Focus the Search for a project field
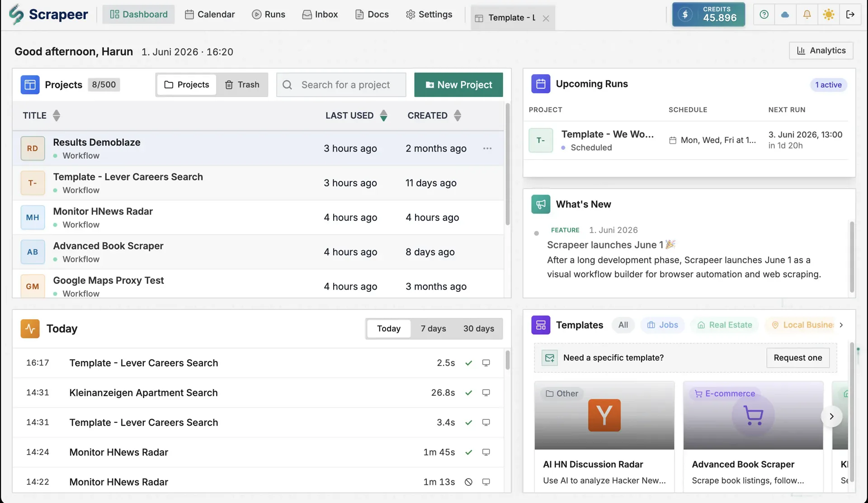This screenshot has width=868, height=503. [x=341, y=85]
